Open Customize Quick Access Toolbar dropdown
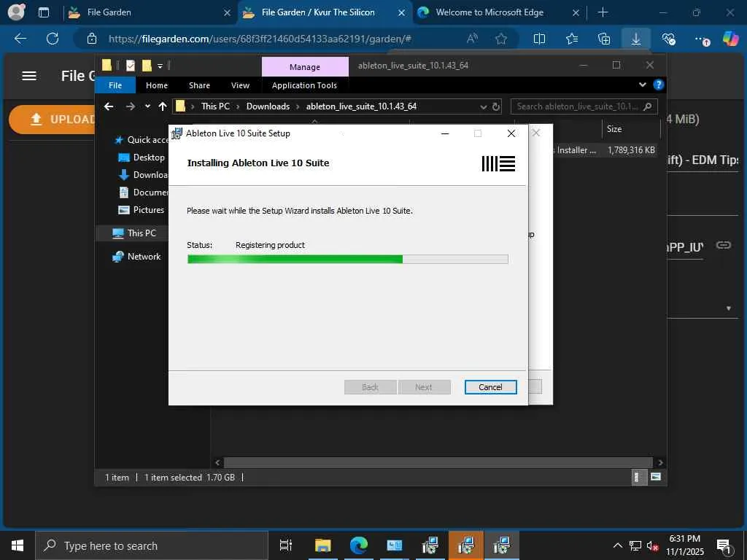Screen dimensions: 747x560 pos(160,66)
